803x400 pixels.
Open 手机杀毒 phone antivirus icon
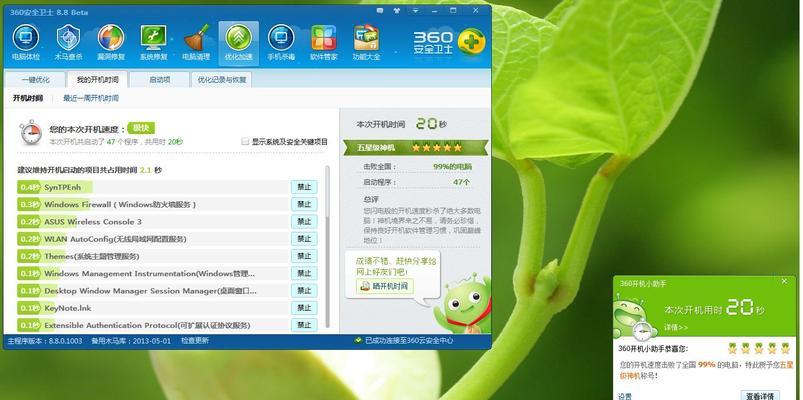tap(281, 42)
